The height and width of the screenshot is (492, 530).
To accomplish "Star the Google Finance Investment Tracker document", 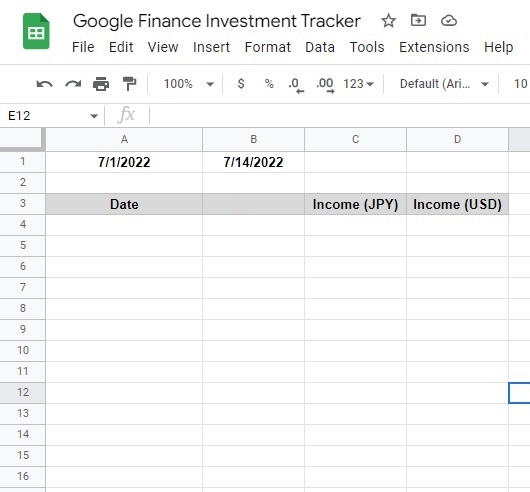I will click(x=388, y=21).
